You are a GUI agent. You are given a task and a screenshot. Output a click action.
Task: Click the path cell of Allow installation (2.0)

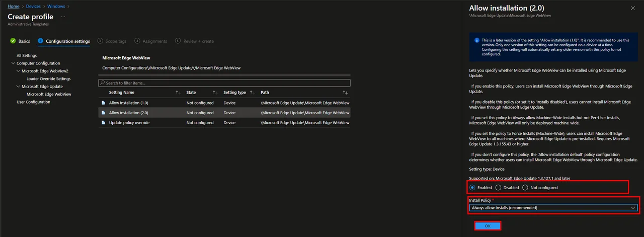[x=305, y=113]
